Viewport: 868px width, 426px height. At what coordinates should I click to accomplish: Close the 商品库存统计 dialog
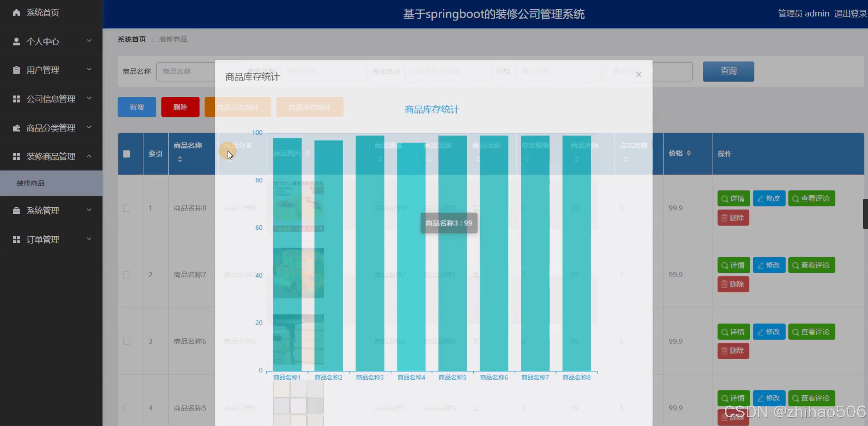[x=638, y=75]
